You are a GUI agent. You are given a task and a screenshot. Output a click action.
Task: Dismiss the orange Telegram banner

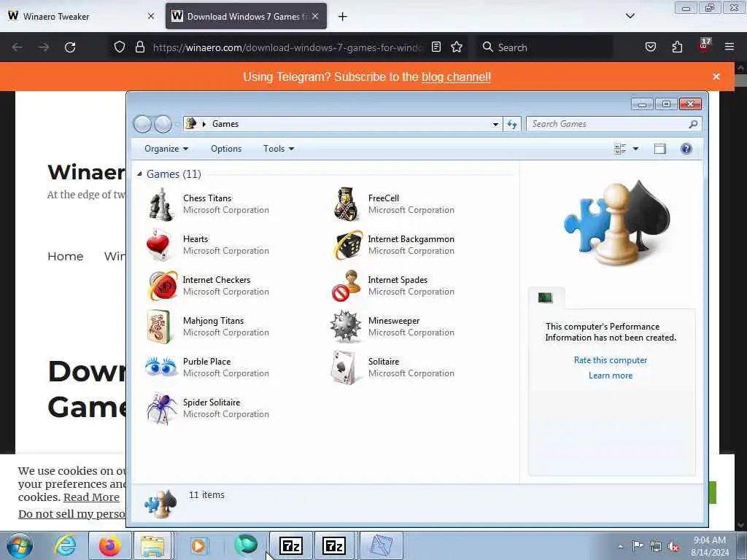[716, 77]
